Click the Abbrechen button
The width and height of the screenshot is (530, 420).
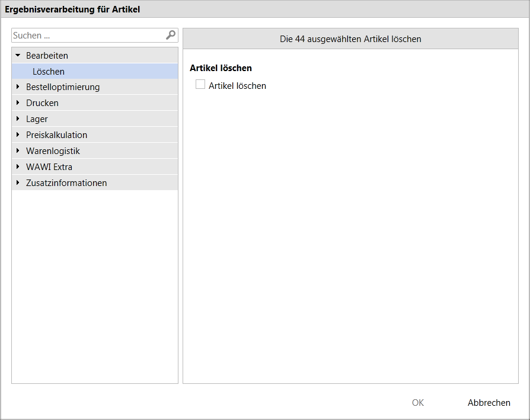(489, 402)
